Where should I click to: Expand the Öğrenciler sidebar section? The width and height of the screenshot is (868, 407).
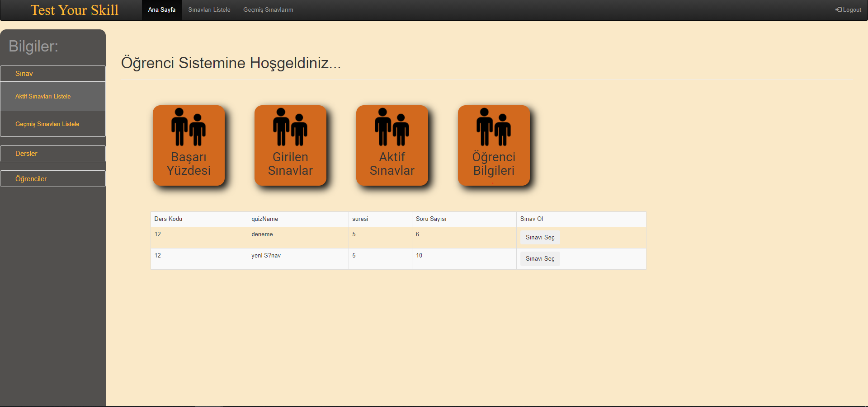tap(52, 178)
